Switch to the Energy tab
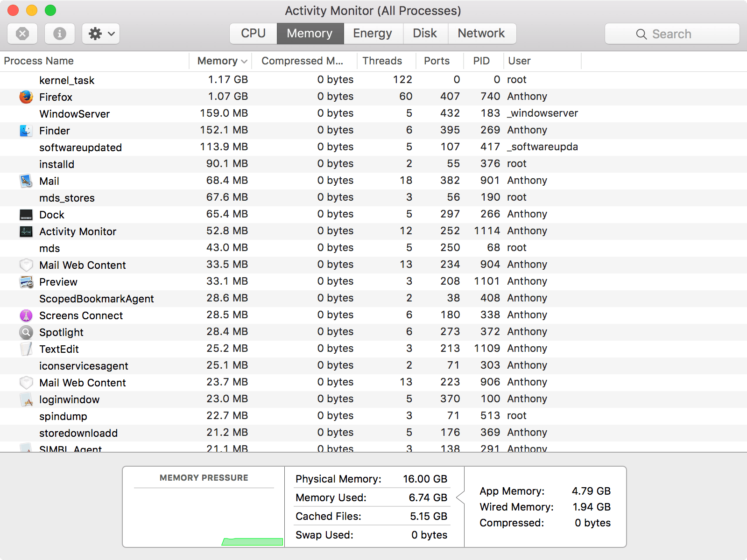Image resolution: width=747 pixels, height=560 pixels. 373,33
